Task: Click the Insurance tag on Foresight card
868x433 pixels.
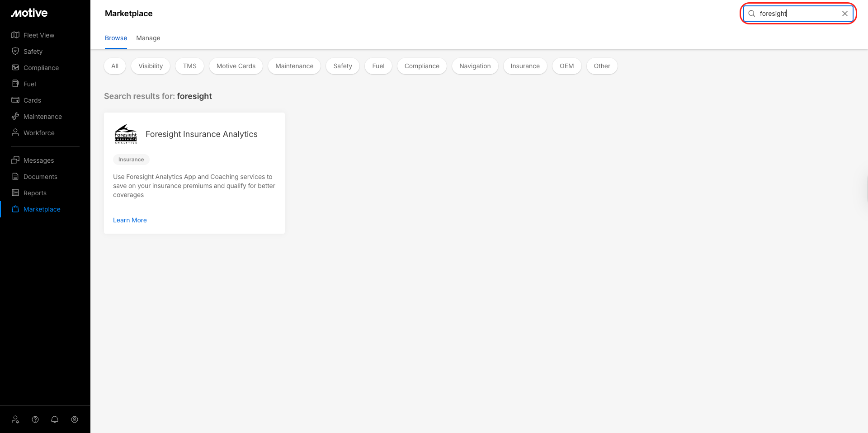Action: (x=131, y=160)
